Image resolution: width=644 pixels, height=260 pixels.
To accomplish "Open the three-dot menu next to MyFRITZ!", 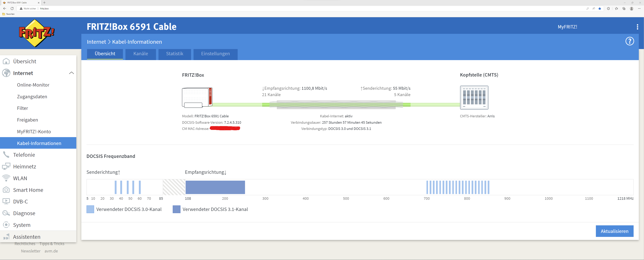I will (x=637, y=27).
